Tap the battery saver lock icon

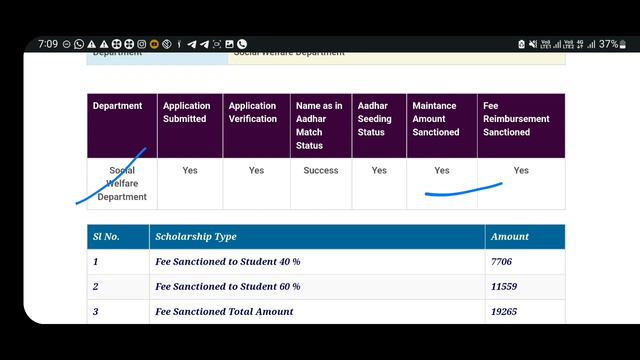coord(521,44)
